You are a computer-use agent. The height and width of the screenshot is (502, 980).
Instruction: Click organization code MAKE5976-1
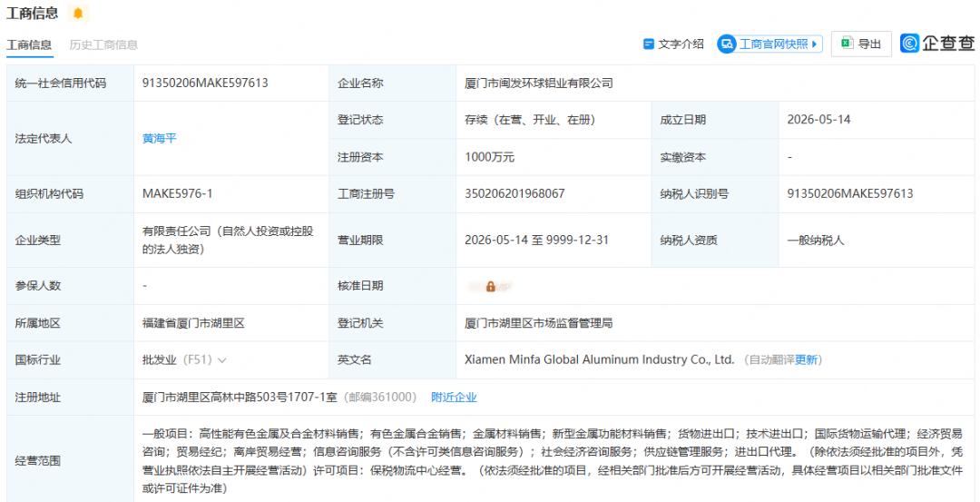coord(178,193)
